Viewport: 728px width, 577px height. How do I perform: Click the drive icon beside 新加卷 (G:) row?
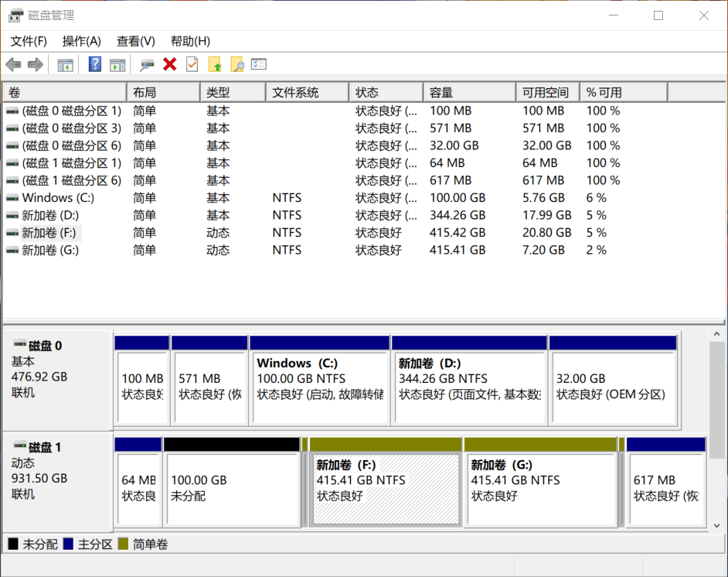(12, 251)
